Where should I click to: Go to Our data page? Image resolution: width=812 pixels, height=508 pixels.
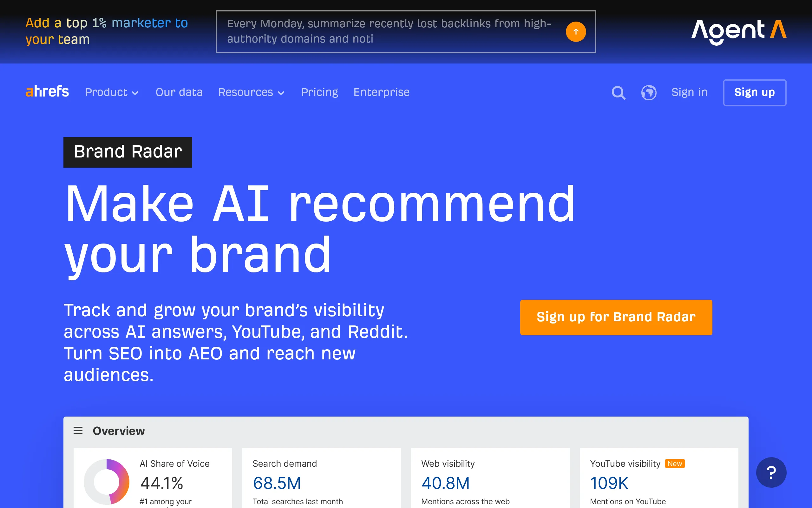click(179, 92)
